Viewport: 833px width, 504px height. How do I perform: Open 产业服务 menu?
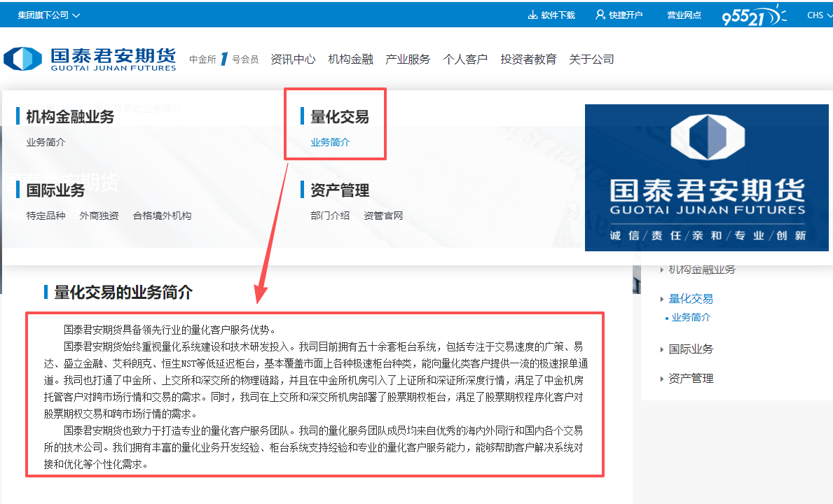[x=408, y=59]
